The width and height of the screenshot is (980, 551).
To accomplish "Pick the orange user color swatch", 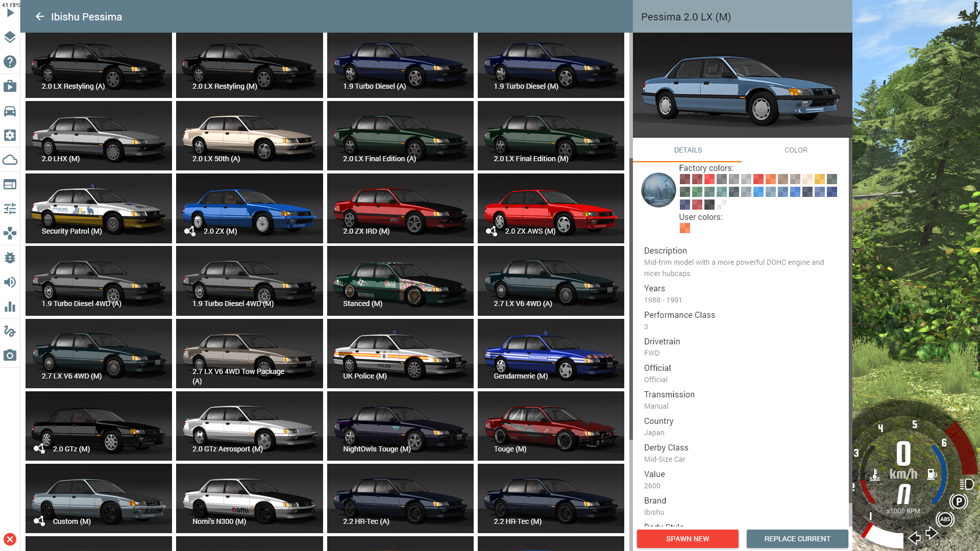I will (684, 228).
